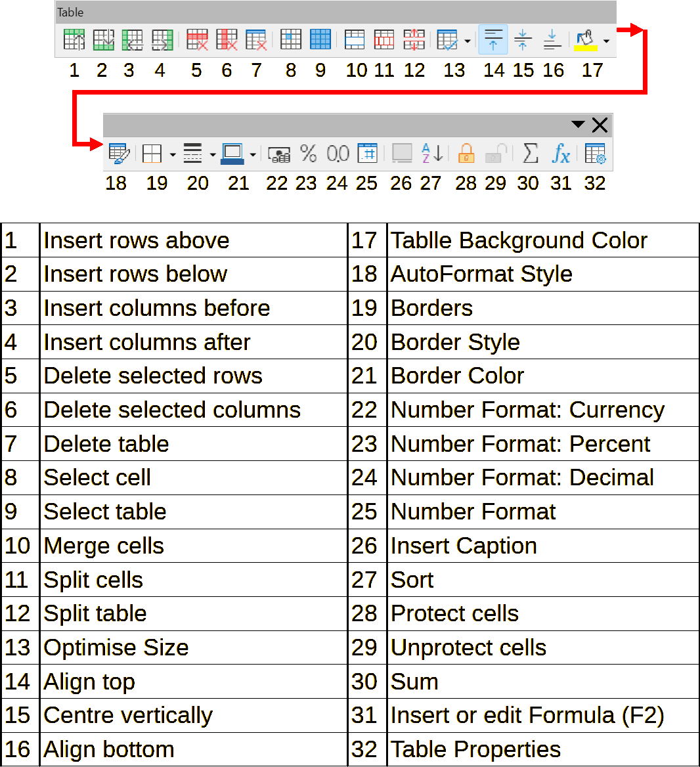
Task: Click the Split table icon
Action: [414, 40]
